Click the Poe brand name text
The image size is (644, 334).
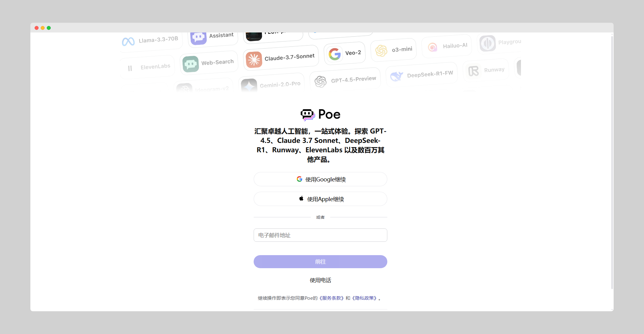click(329, 114)
